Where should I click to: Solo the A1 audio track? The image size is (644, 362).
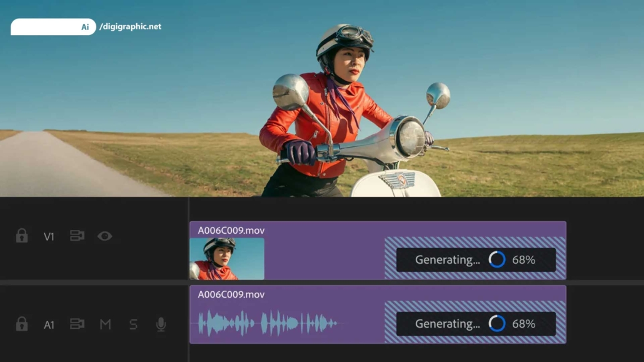pos(133,324)
